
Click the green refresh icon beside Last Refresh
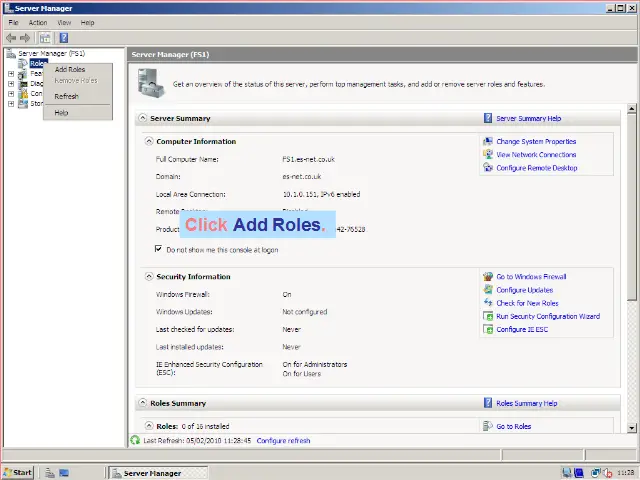135,440
